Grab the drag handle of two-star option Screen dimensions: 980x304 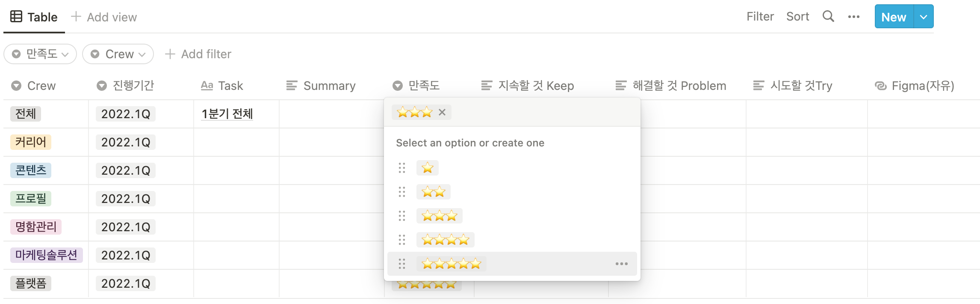pos(402,192)
